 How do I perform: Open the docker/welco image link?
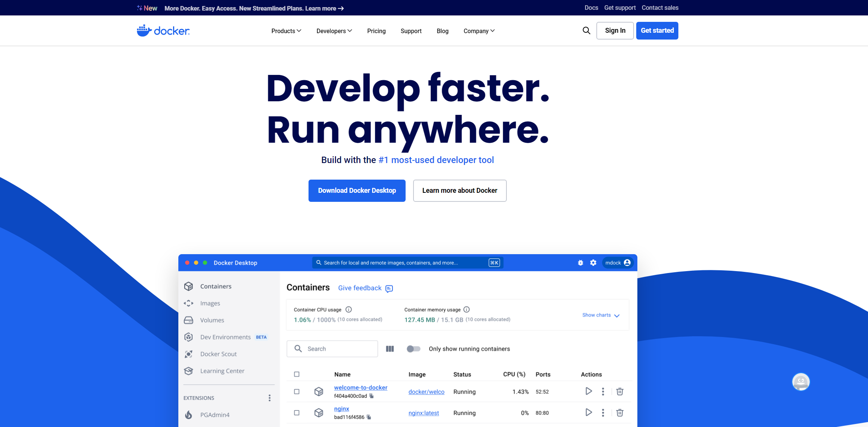click(x=426, y=392)
